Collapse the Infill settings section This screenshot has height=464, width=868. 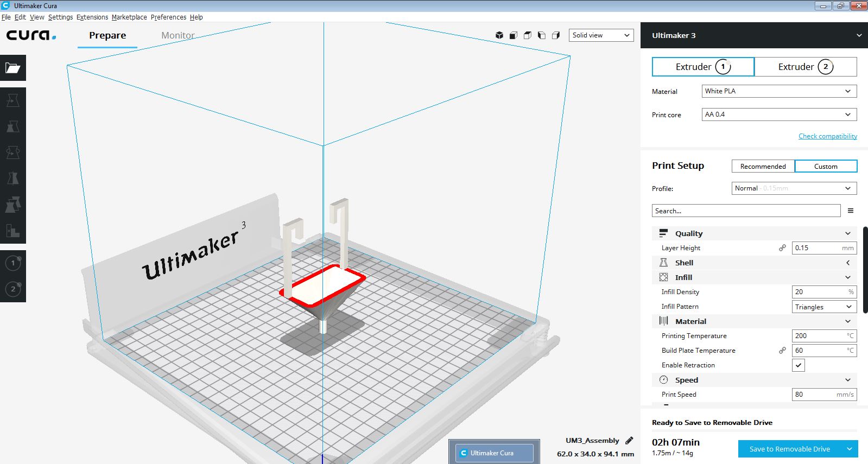(x=755, y=277)
